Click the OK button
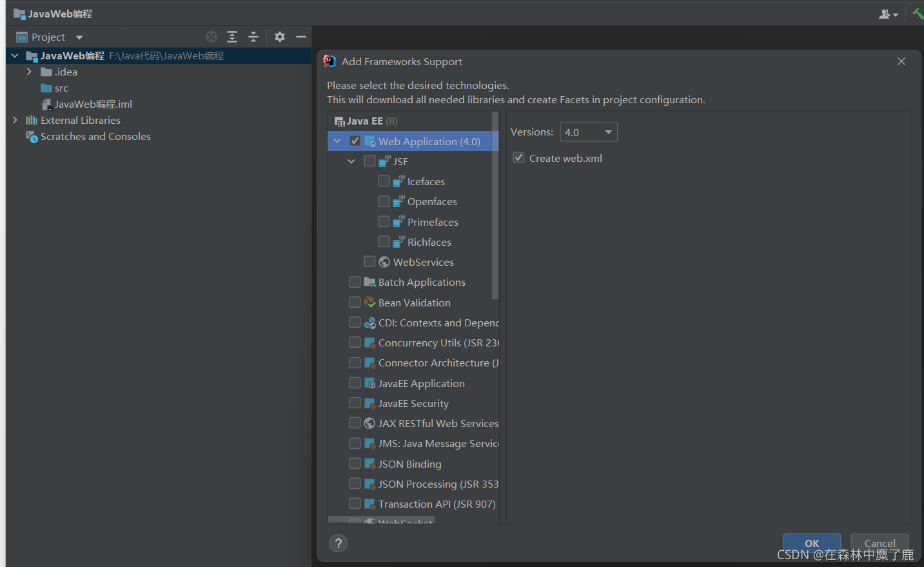The width and height of the screenshot is (924, 567). (812, 543)
